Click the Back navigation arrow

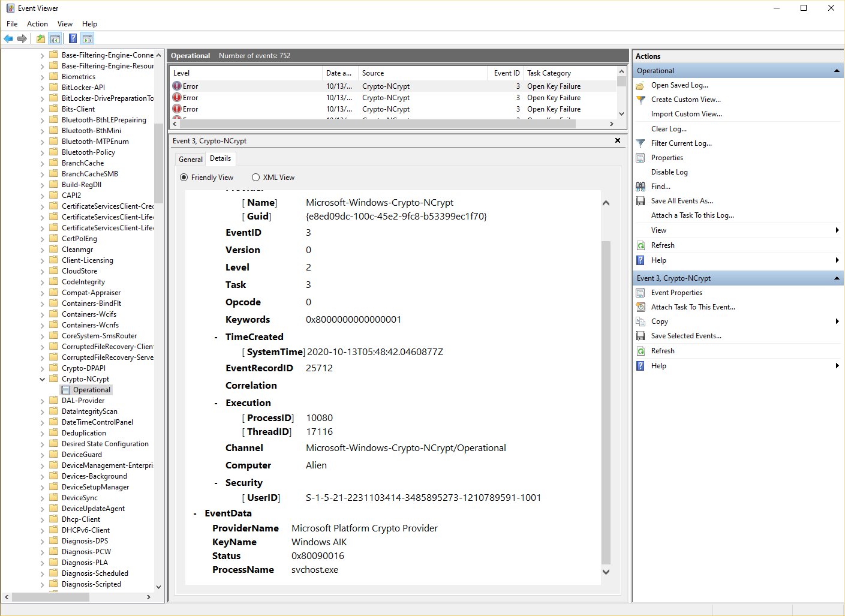click(x=8, y=38)
